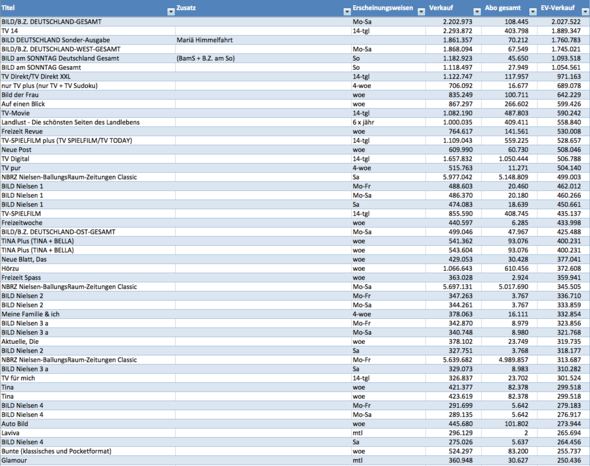
Task: Select the Neue Blatt, Das cell
Action: 88,259
